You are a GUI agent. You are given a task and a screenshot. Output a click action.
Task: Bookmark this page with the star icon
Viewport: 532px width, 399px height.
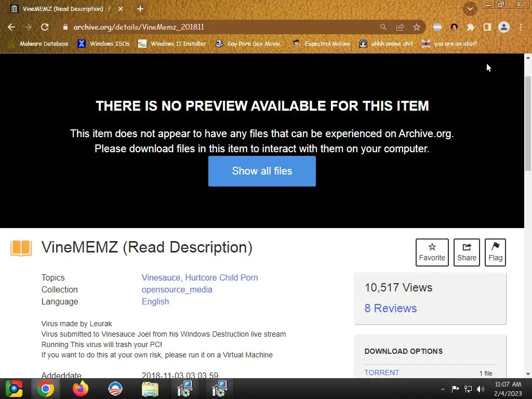[x=417, y=27]
